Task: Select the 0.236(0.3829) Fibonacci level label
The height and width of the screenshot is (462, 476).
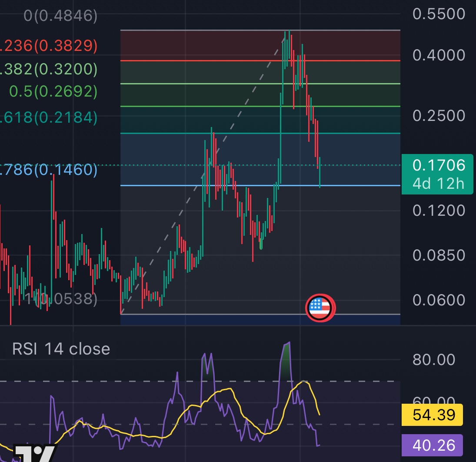Action: pyautogui.click(x=49, y=46)
